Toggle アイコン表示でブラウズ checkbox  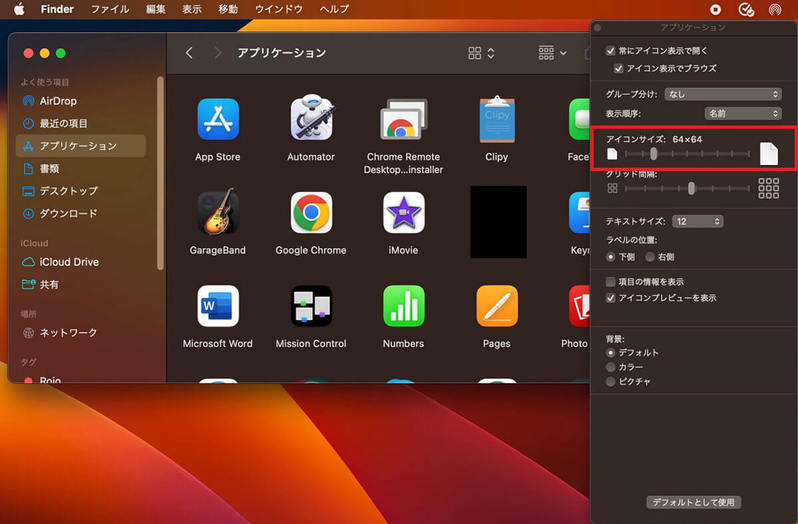click(618, 68)
